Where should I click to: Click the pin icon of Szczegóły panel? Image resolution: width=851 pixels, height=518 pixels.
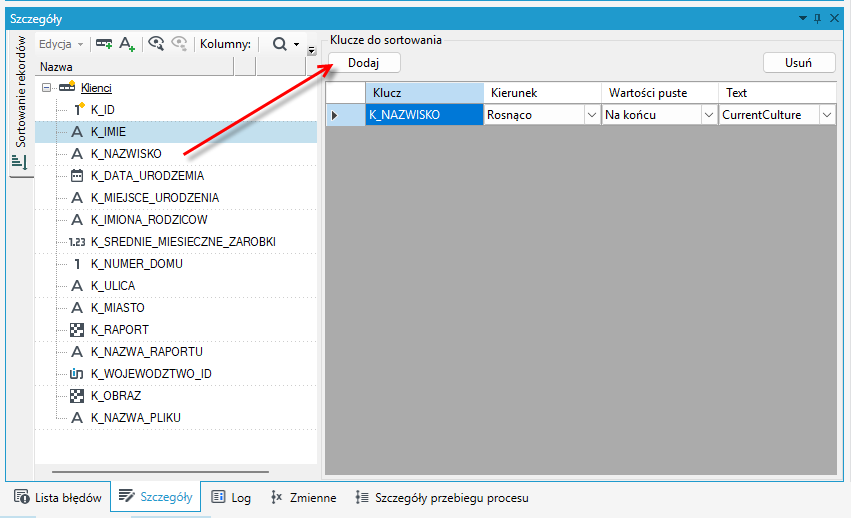point(817,18)
